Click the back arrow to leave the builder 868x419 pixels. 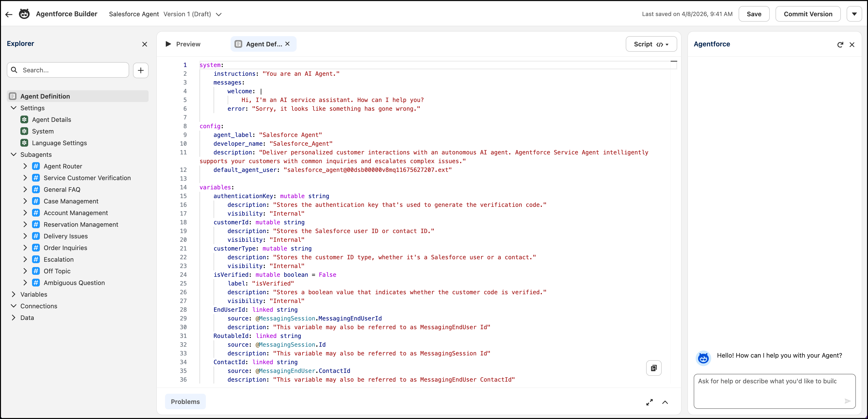click(x=8, y=14)
